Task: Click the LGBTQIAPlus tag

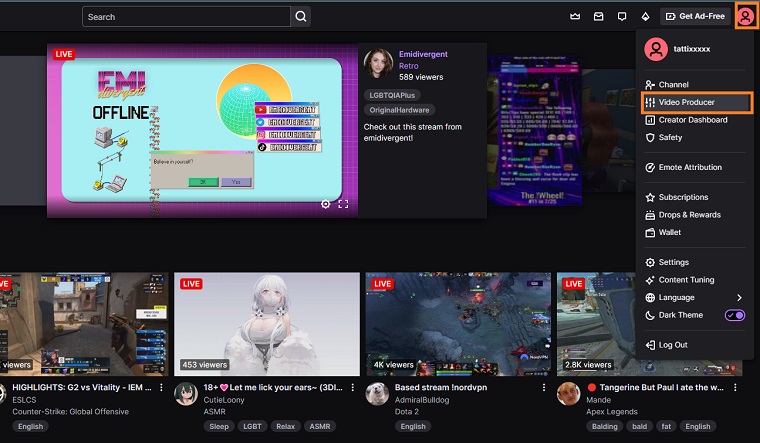Action: [392, 95]
